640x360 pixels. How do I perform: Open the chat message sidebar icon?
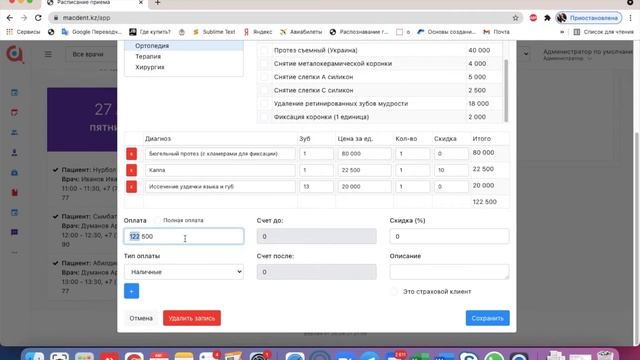pyautogui.click(x=14, y=232)
